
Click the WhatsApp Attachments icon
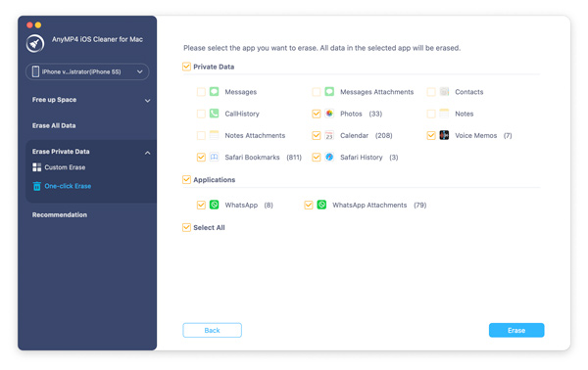coord(321,205)
